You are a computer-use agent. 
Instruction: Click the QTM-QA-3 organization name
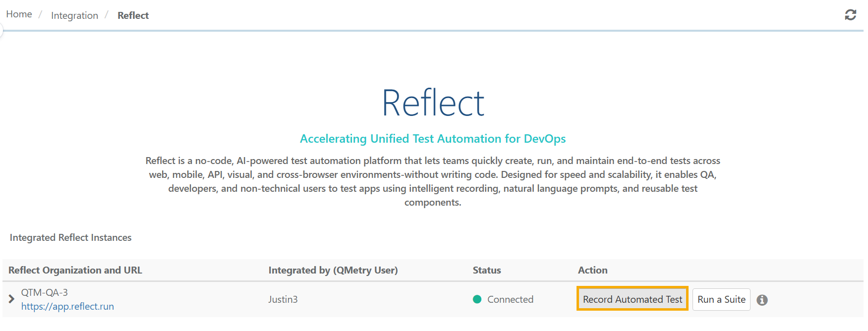coord(45,292)
